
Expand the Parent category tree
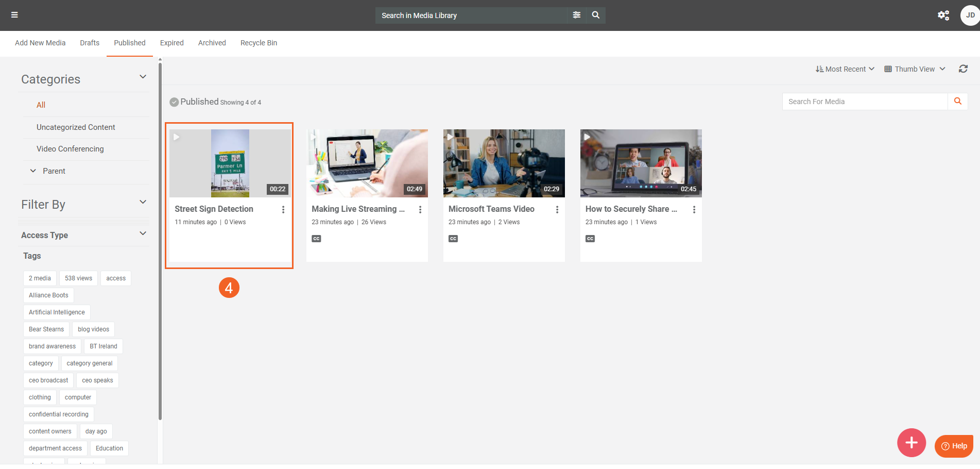point(33,171)
